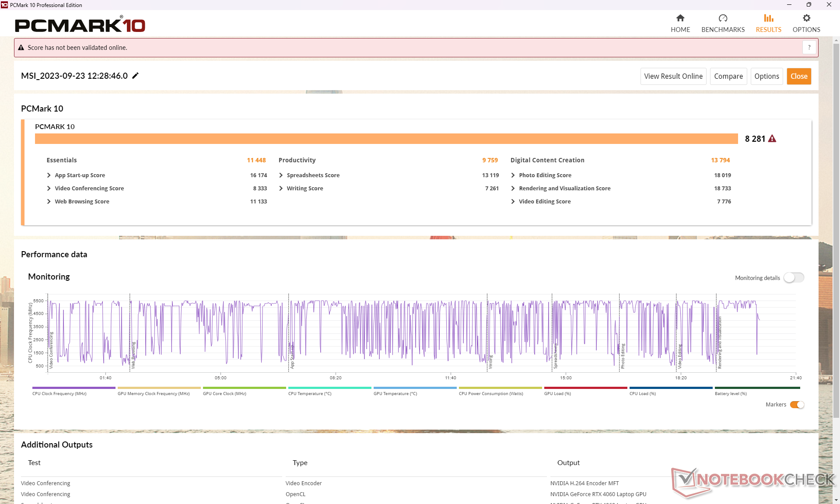Click the question mark help icon
This screenshot has width=840, height=504.
tap(809, 47)
